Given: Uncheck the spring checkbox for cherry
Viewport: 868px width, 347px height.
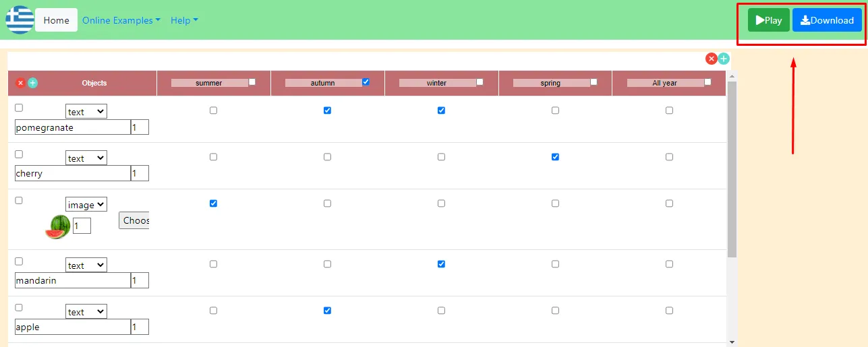Looking at the screenshot, I should pyautogui.click(x=555, y=157).
